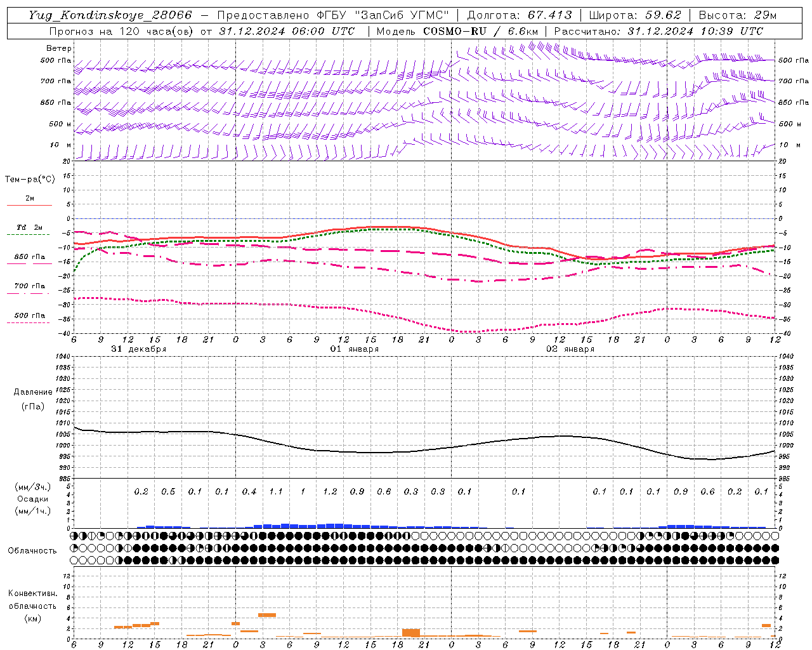The width and height of the screenshot is (812, 650).
Task: Click the 'Высота: 29м' header text
Action: (x=737, y=15)
